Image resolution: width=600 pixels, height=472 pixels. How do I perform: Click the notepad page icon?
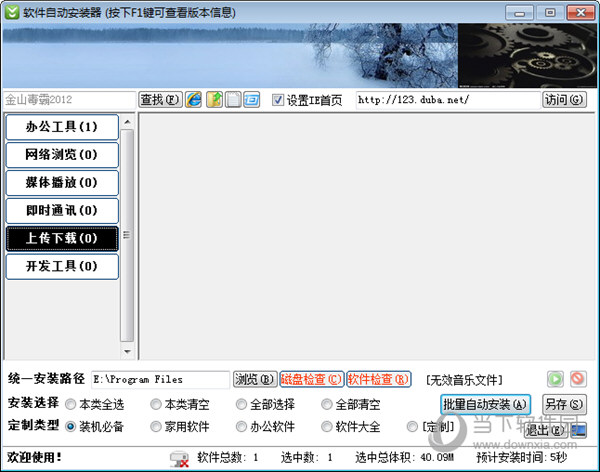pos(233,100)
